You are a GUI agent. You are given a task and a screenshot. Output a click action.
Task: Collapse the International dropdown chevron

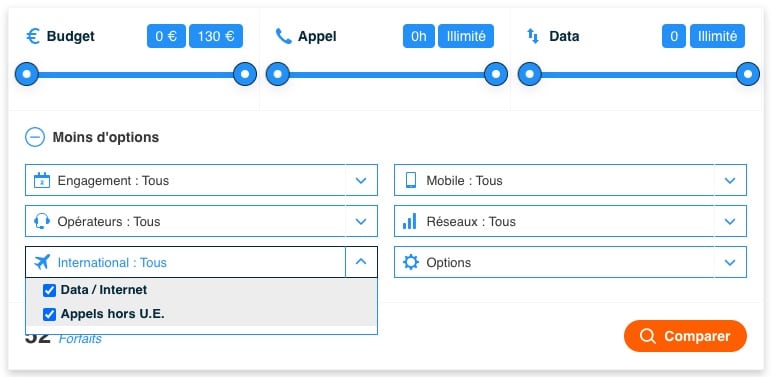click(361, 262)
